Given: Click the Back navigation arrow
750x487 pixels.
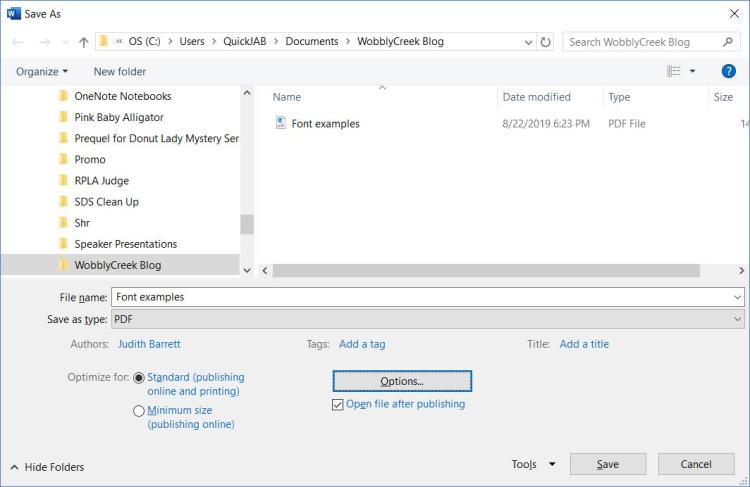Looking at the screenshot, I should point(17,42).
